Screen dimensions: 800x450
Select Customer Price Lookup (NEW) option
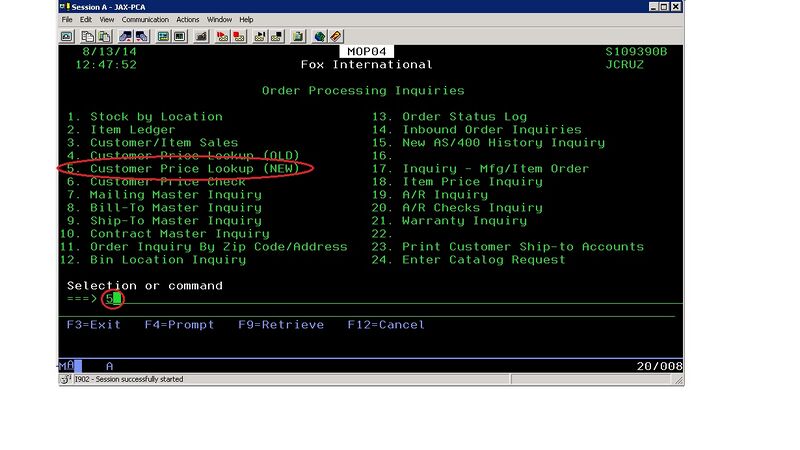[x=188, y=169]
